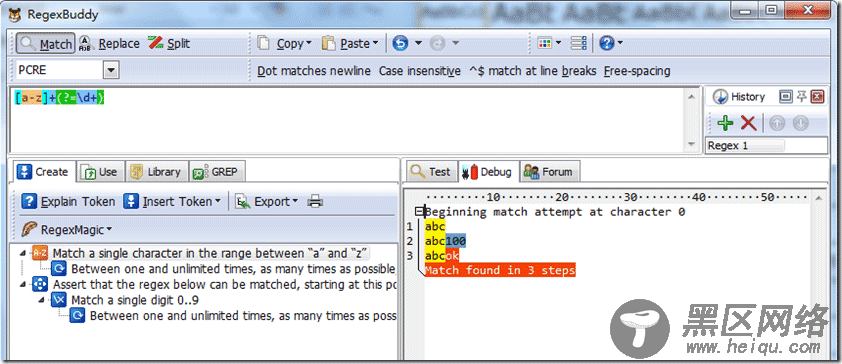Click the debug pane scrollbar up arrow
The width and height of the screenshot is (842, 364).
point(818,198)
